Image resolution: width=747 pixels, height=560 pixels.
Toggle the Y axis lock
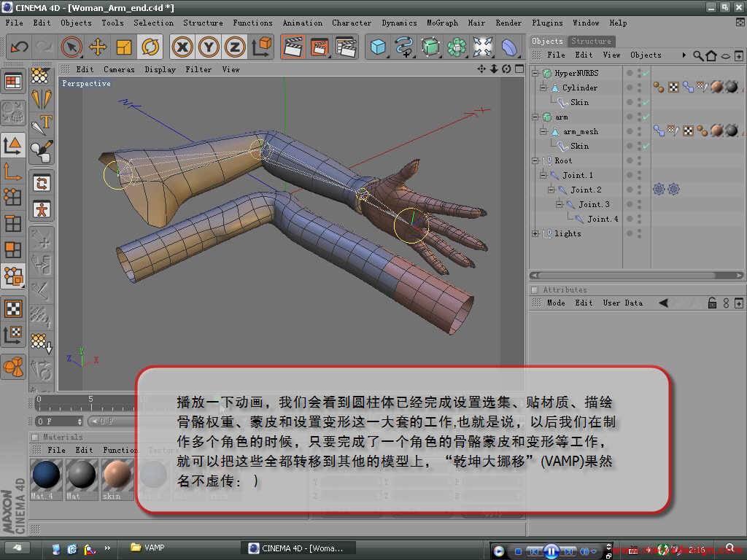(x=209, y=47)
